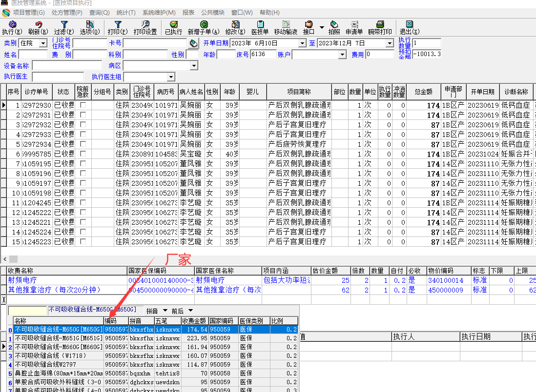Tick 院前急救 checkbox in row 6

[82, 154]
